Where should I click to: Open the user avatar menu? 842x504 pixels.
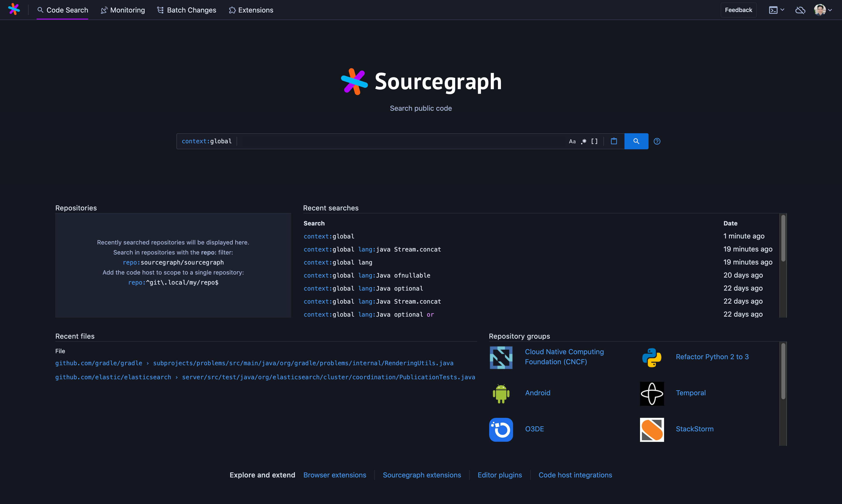pyautogui.click(x=823, y=10)
